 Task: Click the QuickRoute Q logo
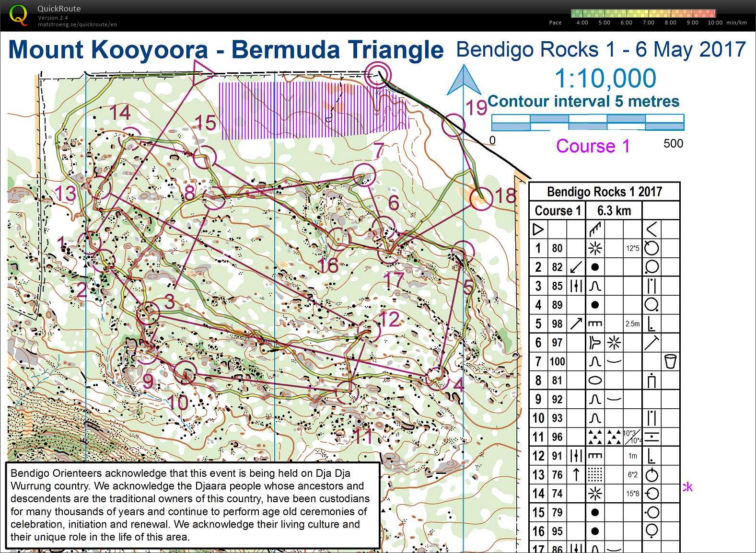pyautogui.click(x=18, y=14)
